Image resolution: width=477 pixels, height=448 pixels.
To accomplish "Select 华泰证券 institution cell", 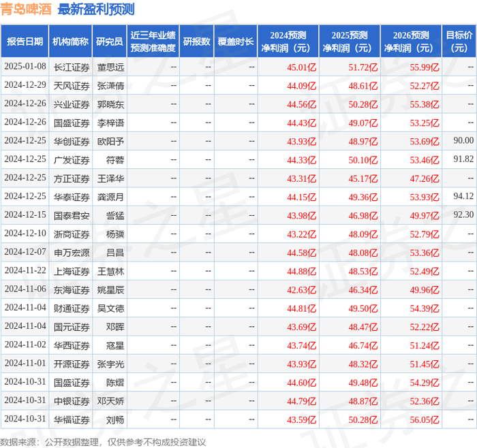I will 72,197.
